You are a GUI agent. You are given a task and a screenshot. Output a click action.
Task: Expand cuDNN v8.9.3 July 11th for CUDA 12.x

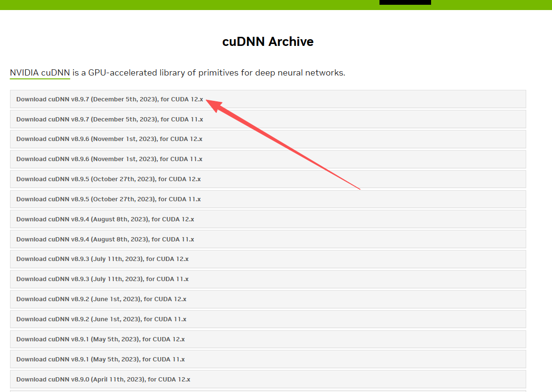(x=268, y=259)
